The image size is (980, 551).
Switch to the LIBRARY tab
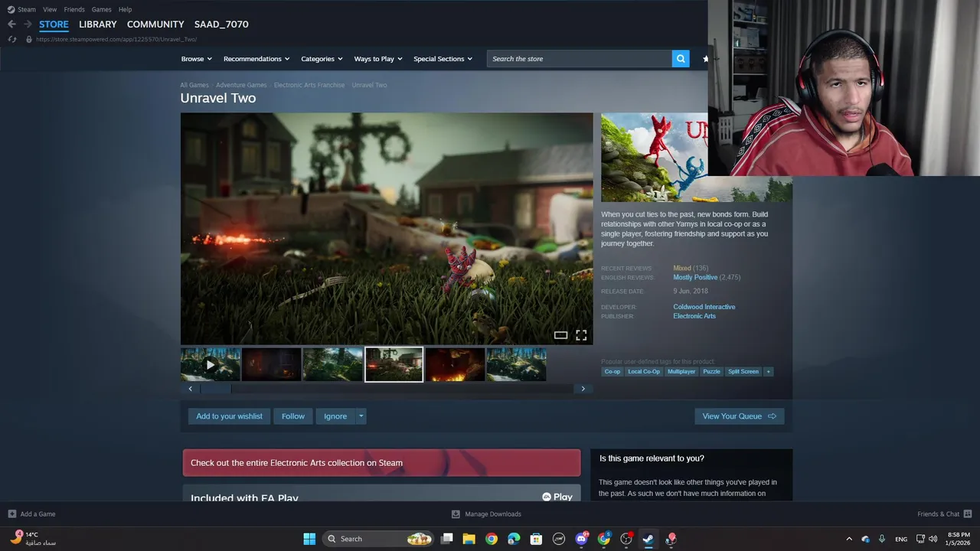click(x=98, y=24)
